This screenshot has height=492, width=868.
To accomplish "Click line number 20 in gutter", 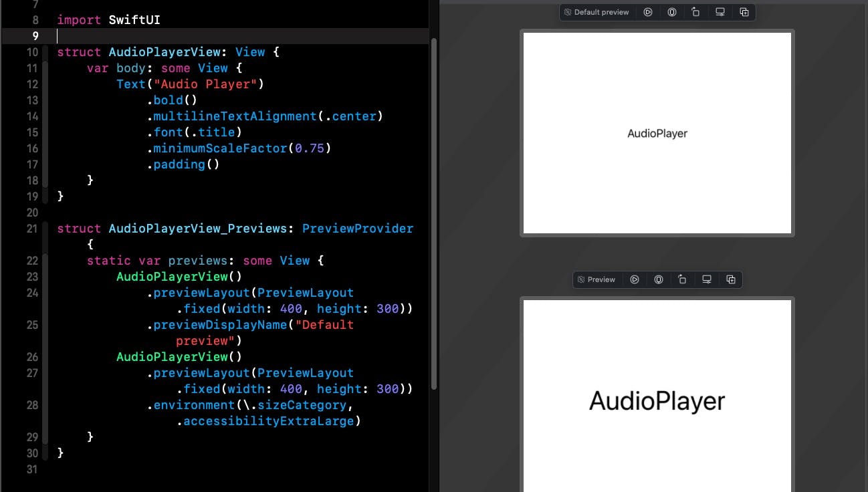I will [x=32, y=213].
